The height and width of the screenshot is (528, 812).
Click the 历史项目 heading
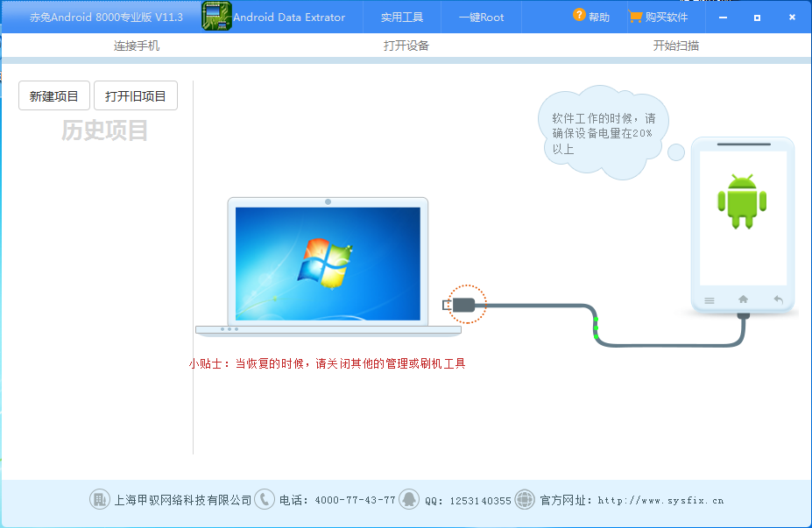coord(105,130)
